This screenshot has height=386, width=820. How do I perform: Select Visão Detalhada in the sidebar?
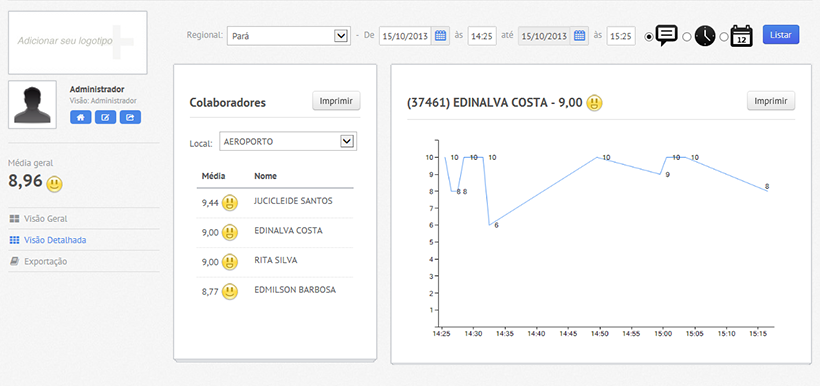coord(55,240)
